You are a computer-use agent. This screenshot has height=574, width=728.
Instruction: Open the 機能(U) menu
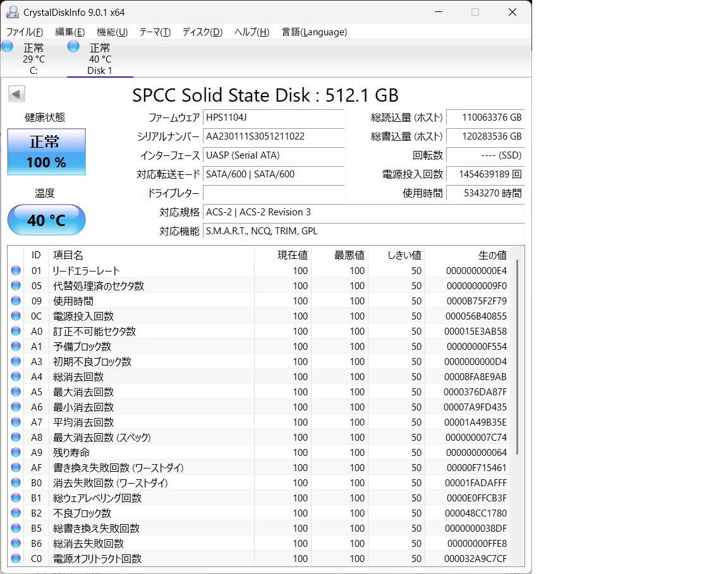[112, 32]
